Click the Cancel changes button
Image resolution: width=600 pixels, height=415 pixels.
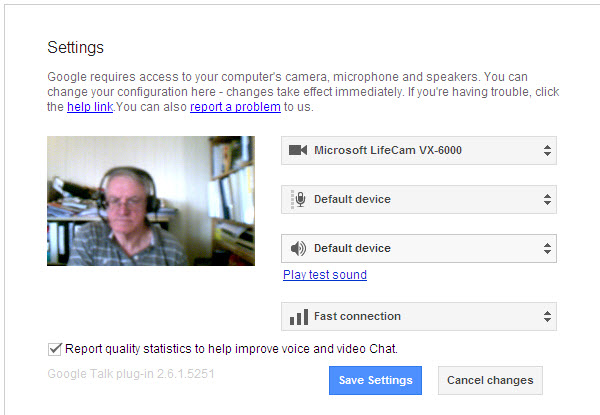[x=490, y=380]
